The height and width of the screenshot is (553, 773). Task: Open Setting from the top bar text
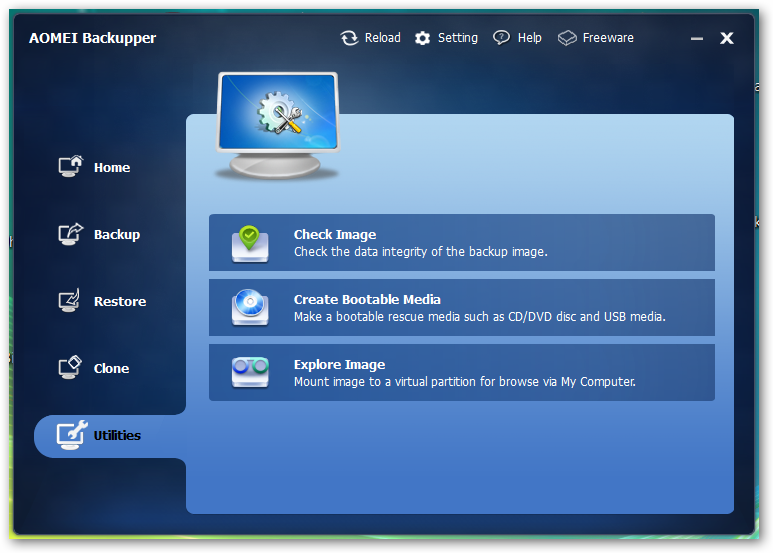coord(457,38)
